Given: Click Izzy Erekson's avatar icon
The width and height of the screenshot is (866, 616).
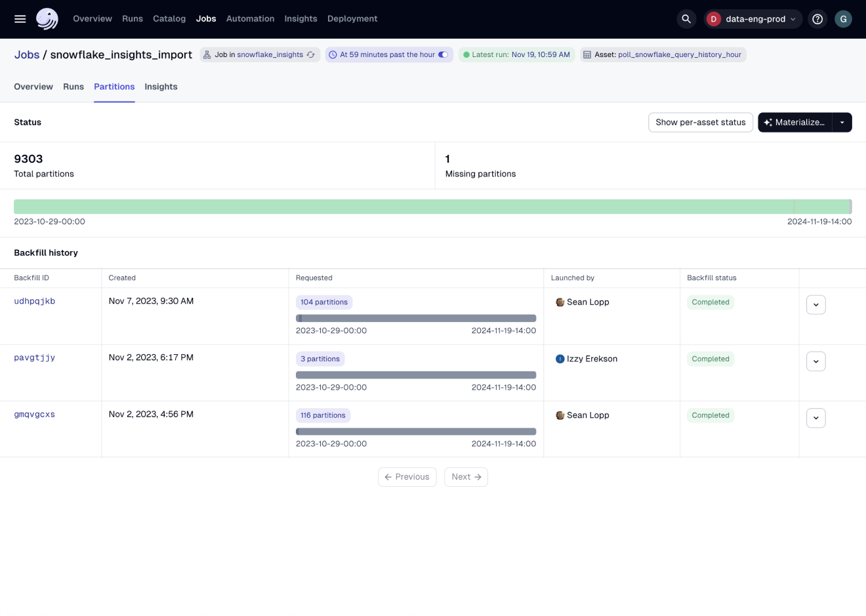Looking at the screenshot, I should pos(560,359).
